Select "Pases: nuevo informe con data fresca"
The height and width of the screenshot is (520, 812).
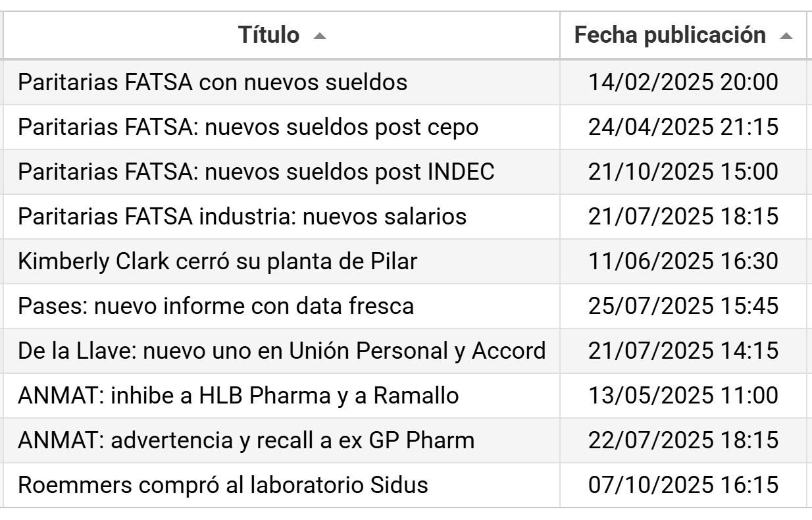tap(216, 306)
